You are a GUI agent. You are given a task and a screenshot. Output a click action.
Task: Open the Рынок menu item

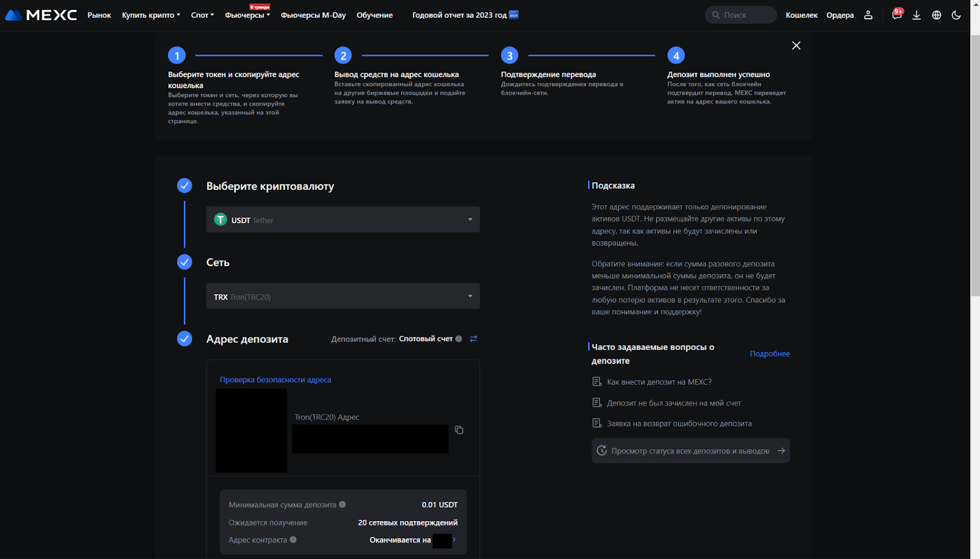click(99, 15)
